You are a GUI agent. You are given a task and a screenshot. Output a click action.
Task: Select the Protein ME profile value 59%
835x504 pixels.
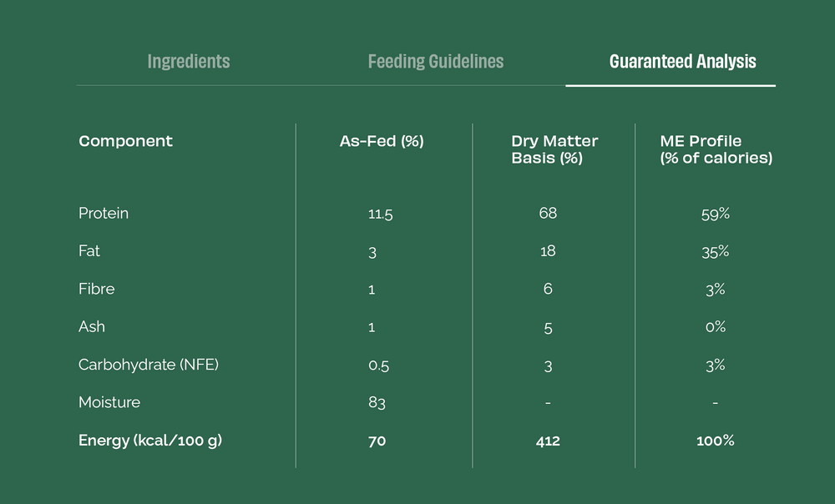click(716, 214)
